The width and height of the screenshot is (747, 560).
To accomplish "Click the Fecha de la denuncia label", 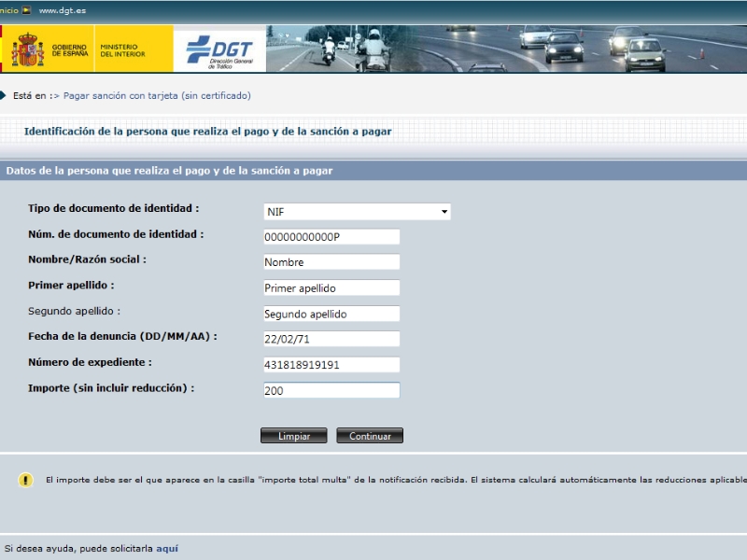I will (x=122, y=337).
